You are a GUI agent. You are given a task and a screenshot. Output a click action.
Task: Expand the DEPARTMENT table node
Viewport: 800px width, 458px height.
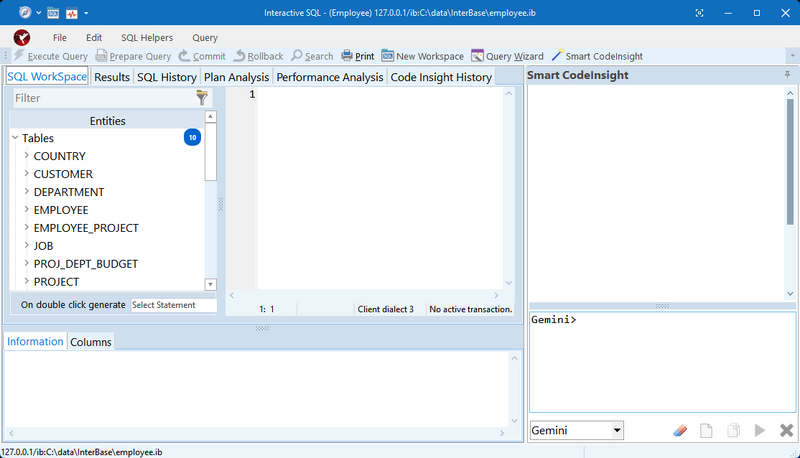click(x=27, y=191)
